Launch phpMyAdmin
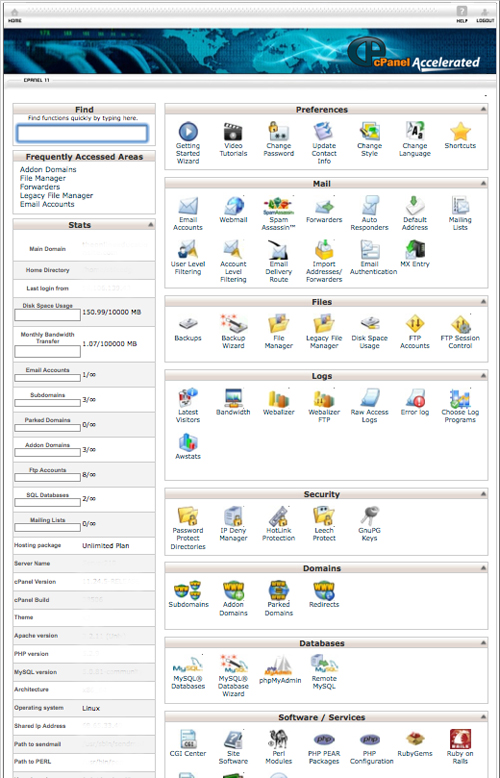500x778 pixels. tap(280, 666)
